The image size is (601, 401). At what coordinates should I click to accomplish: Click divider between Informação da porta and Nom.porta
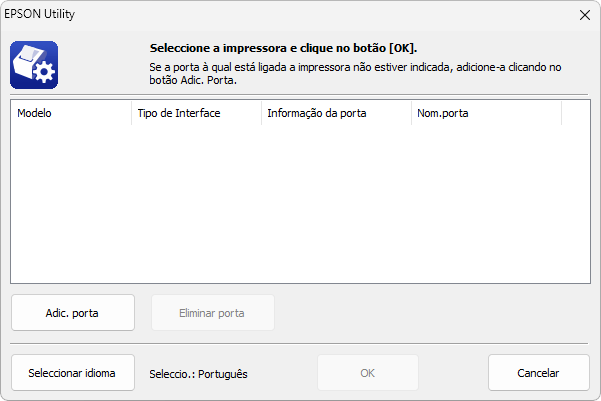[x=411, y=113]
